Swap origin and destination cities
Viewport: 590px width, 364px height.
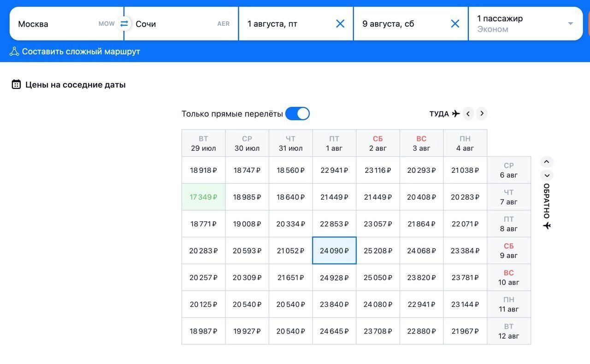pyautogui.click(x=124, y=23)
